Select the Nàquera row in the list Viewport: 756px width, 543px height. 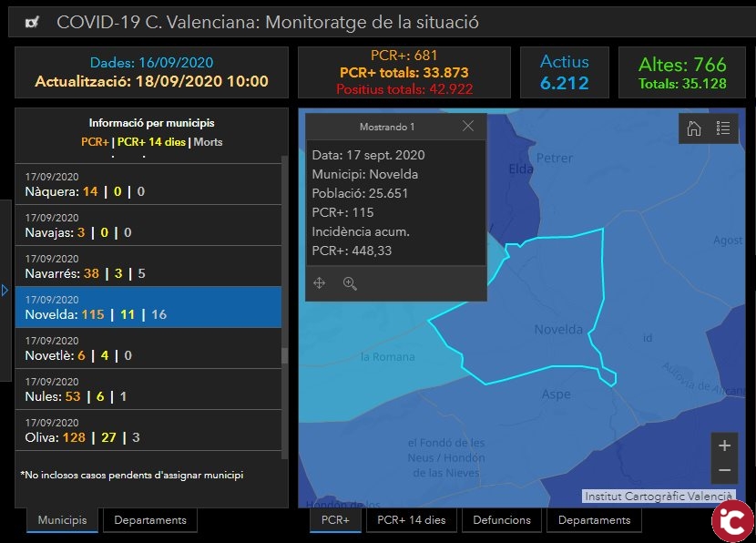(148, 184)
